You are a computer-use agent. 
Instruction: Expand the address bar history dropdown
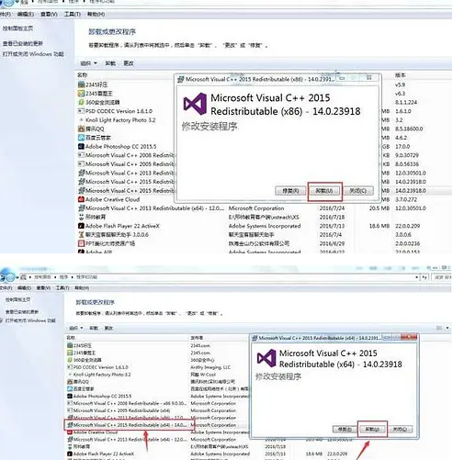(416, 277)
